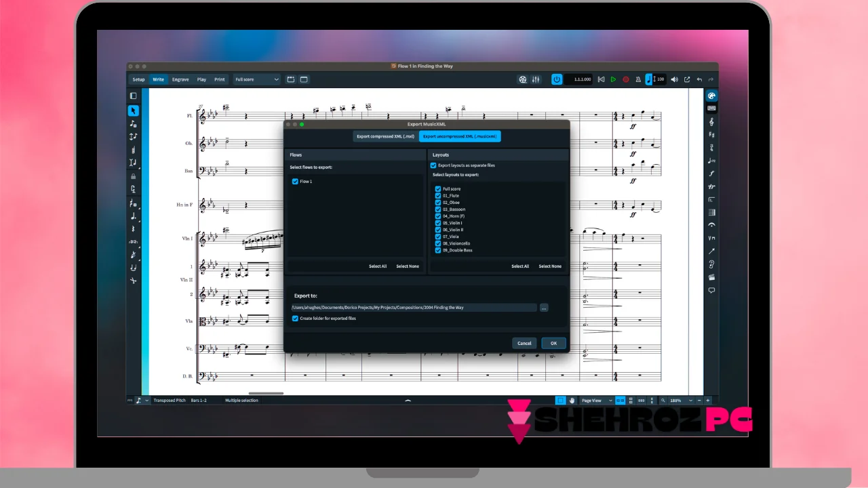Screen dimensions: 868x488
Task: Toggle the blue tempo mode note icon
Action: pos(649,79)
